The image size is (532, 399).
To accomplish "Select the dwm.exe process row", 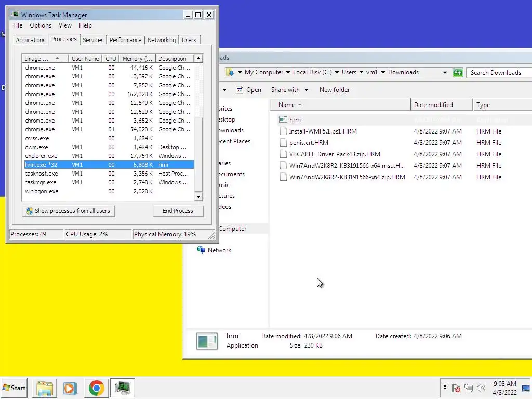I will coord(109,147).
